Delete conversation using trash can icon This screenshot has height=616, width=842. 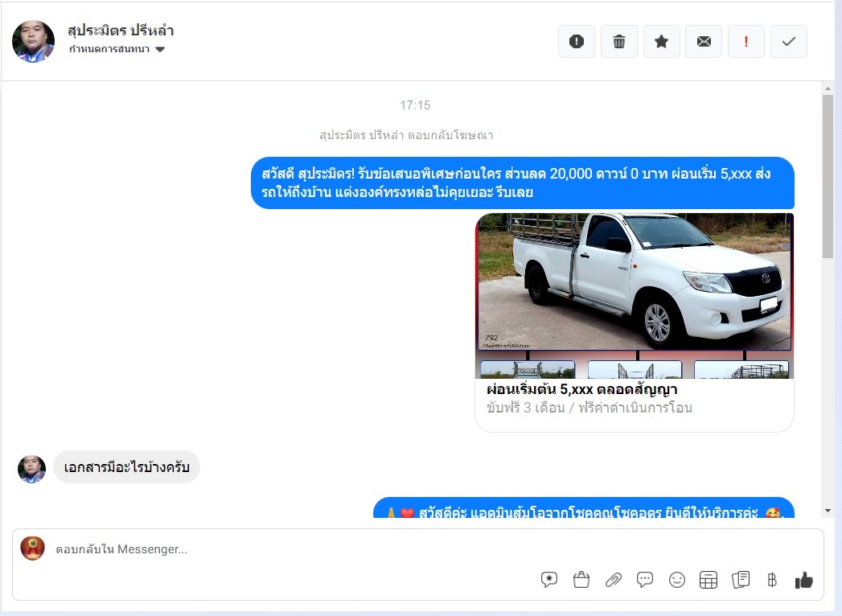point(618,41)
